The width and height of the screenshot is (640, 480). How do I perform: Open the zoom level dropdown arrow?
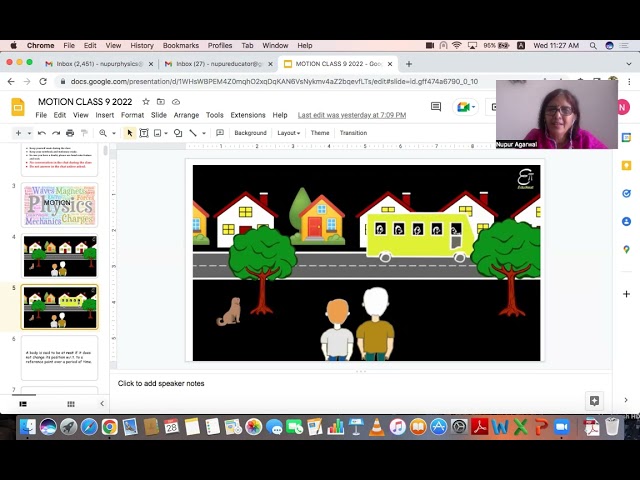[x=114, y=133]
